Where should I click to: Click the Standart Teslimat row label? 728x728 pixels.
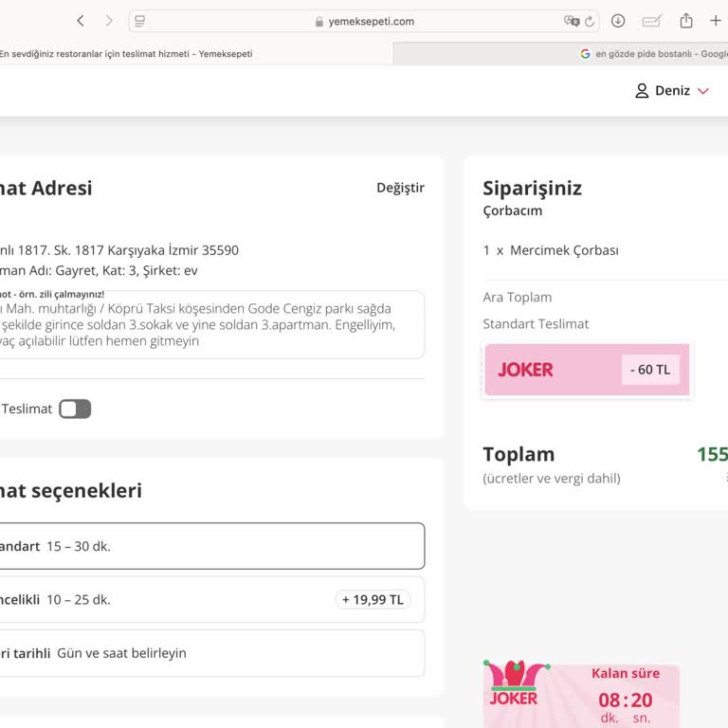pos(536,323)
